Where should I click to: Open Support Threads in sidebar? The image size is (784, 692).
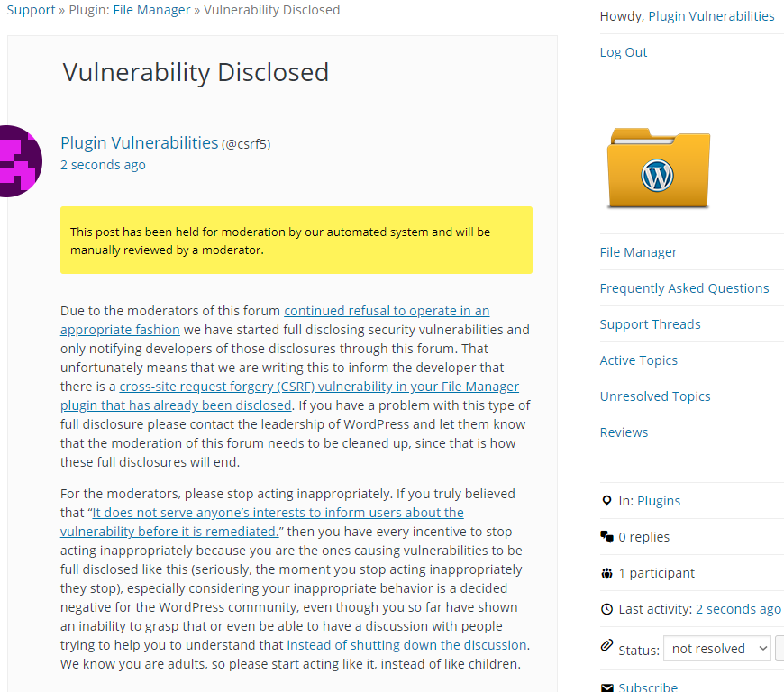(650, 324)
